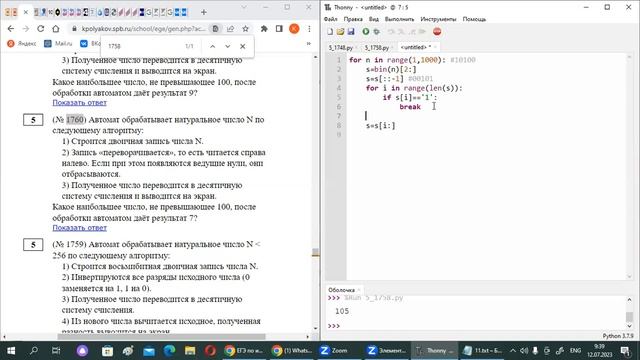640x360 pixels.
Task: Click the Оболочка shell panel tab
Action: [x=342, y=290]
